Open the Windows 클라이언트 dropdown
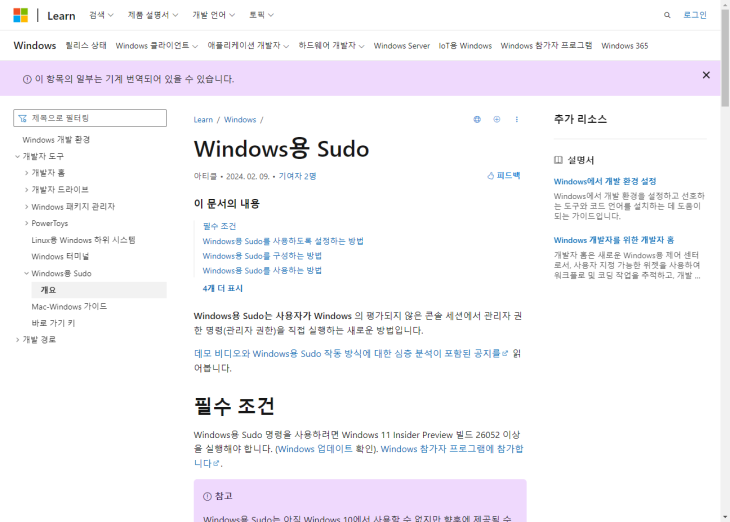Image resolution: width=730 pixels, height=522 pixels. click(156, 46)
